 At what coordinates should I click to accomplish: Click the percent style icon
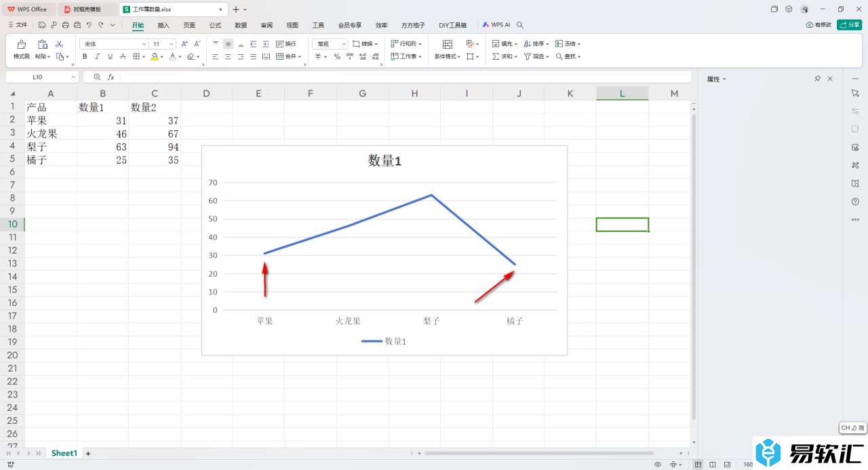(337, 57)
